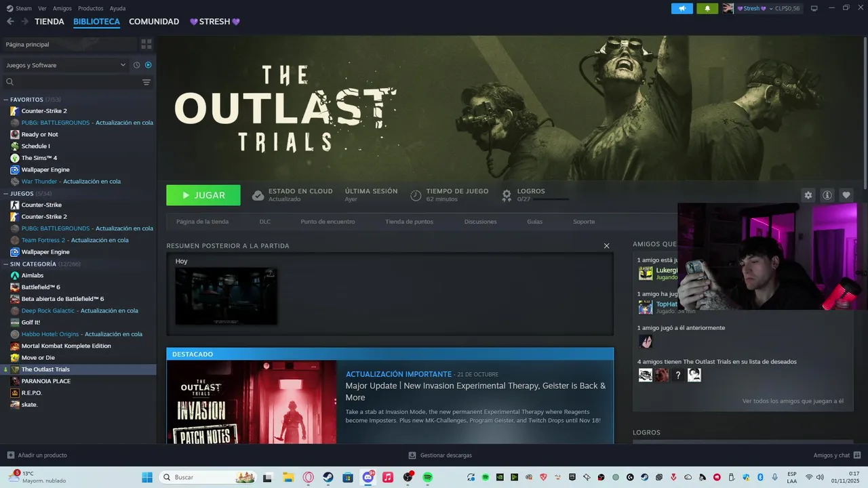Expand the Juegos y Software dropdown
The height and width of the screenshot is (488, 868).
(66, 65)
